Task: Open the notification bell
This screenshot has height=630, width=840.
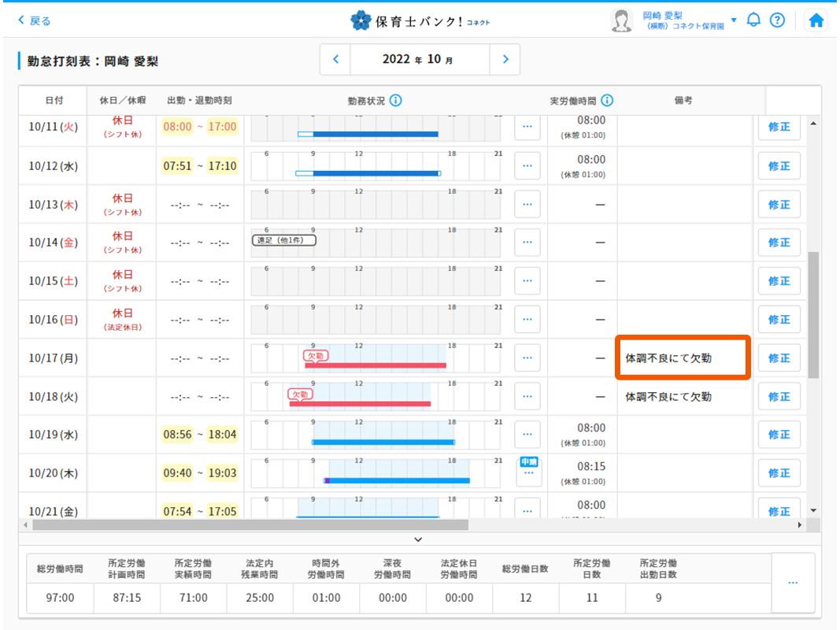Action: point(753,20)
